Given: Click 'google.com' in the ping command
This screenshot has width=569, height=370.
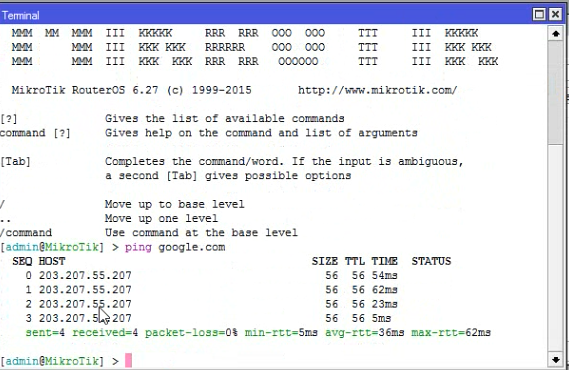Looking at the screenshot, I should (192, 247).
